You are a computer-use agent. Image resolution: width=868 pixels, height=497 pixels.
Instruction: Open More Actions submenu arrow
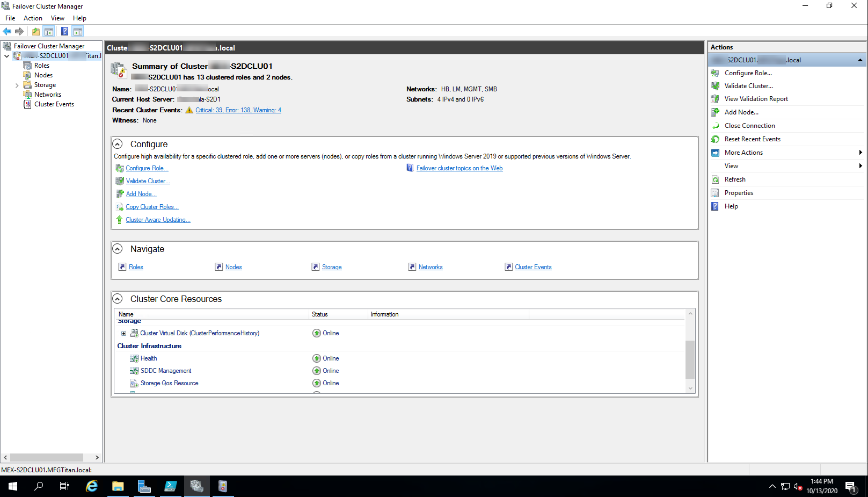tap(860, 153)
